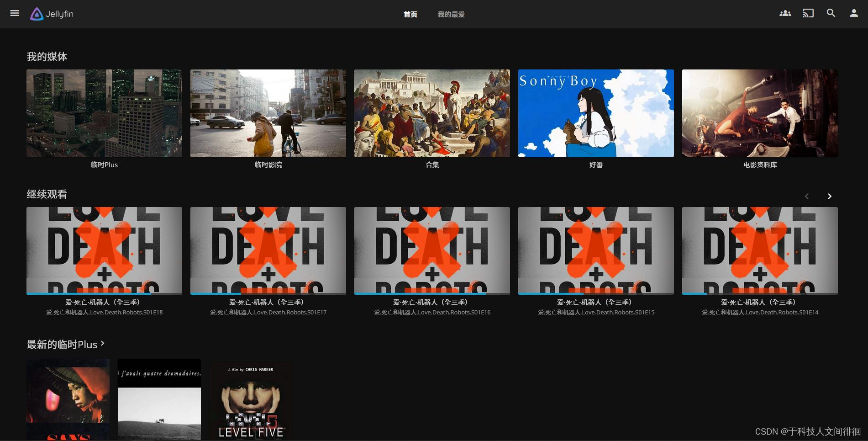Open the quatre dromadaires poster thumbnail
The width and height of the screenshot is (868, 441).
pyautogui.click(x=159, y=399)
